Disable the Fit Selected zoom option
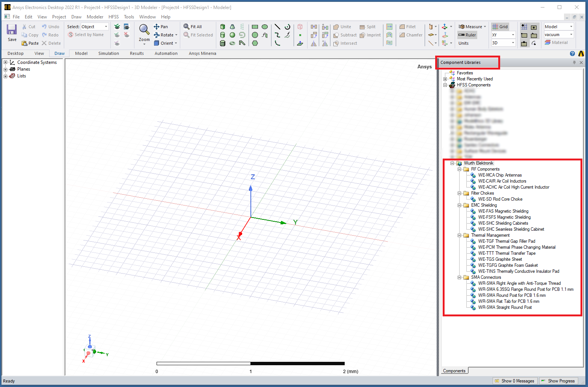Screen dimensions: 588x387 coord(198,35)
